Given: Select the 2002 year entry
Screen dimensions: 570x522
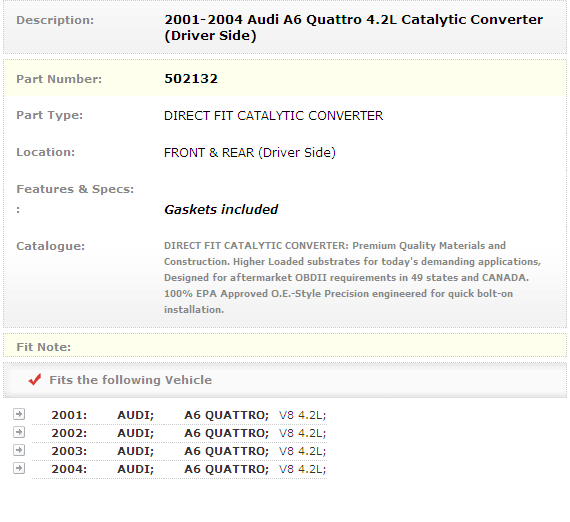Looking at the screenshot, I should click(x=69, y=433).
